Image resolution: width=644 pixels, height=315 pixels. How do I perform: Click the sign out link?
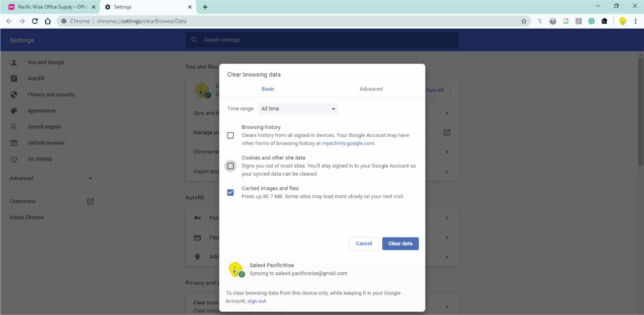coord(256,301)
